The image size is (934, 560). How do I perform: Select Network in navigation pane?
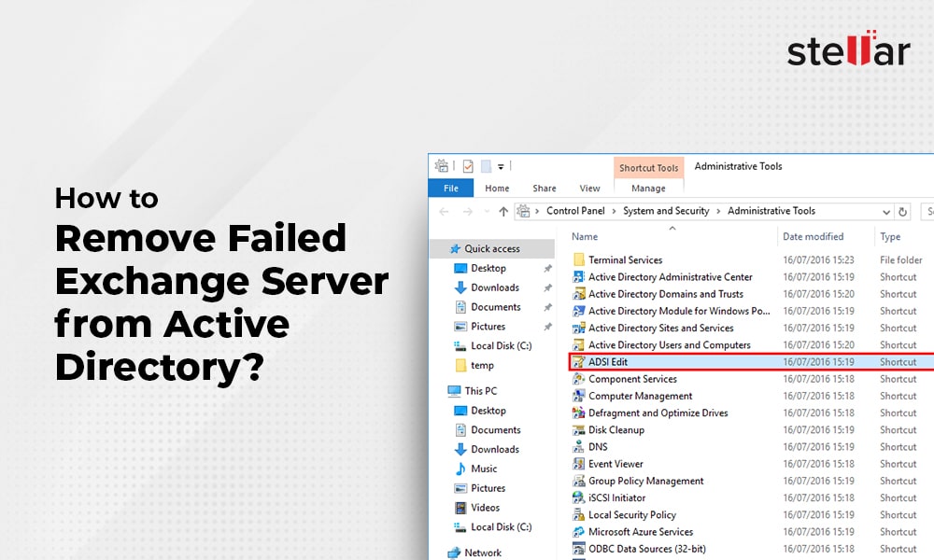point(483,553)
